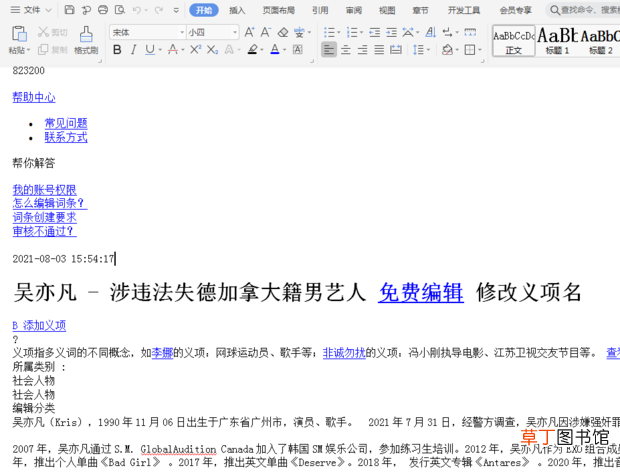This screenshot has height=472, width=620.
Task: Toggle strikethrough text formatting
Action: (x=172, y=49)
